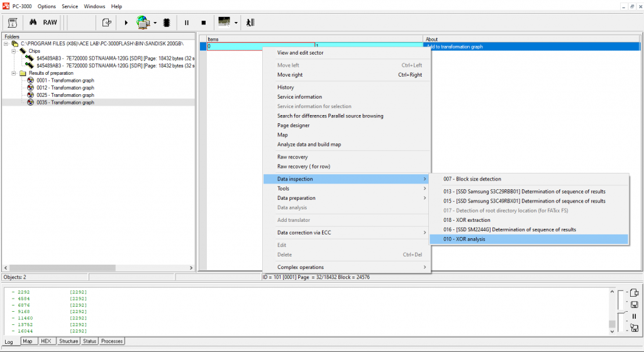Viewport: 644px width, 352px height.
Task: Click the scroll script icon at toolbar start
Action: [11, 22]
